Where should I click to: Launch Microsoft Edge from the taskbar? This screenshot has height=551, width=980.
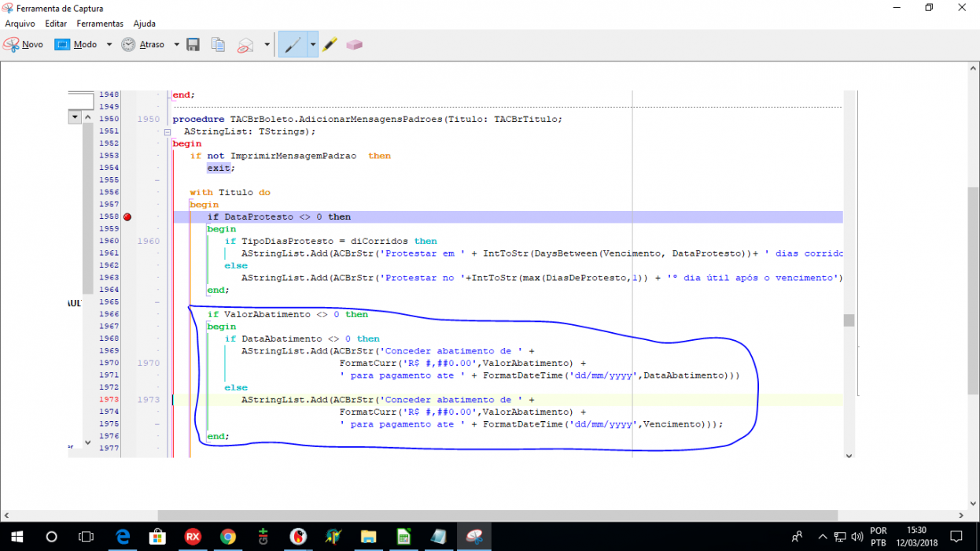(x=123, y=537)
